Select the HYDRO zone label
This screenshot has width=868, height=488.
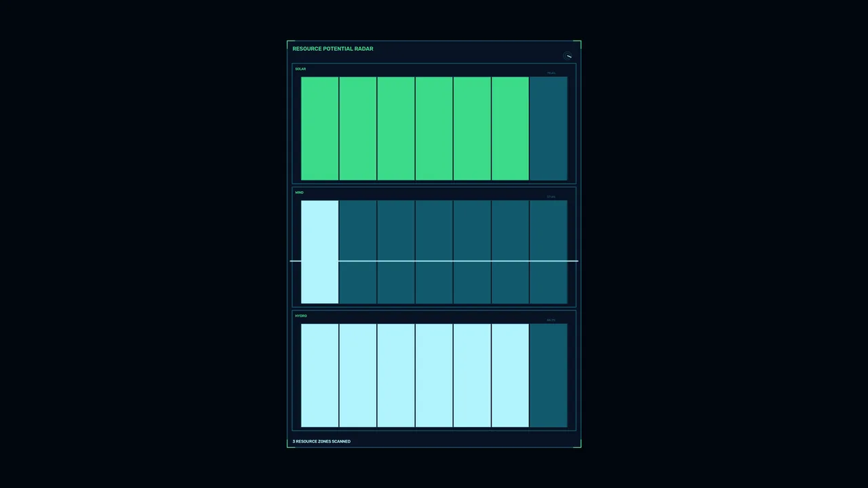[301, 316]
